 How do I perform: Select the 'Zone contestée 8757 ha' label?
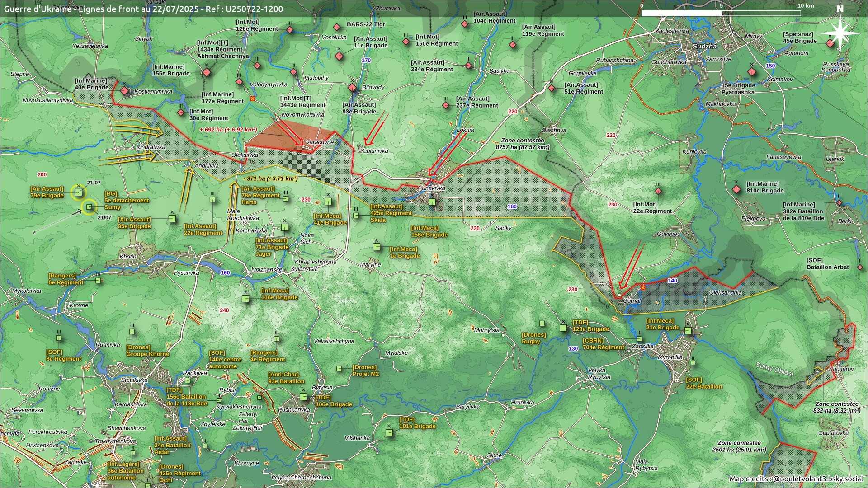523,144
